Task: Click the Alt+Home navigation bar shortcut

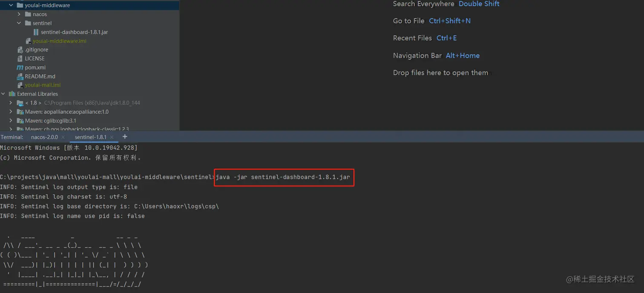Action: point(463,55)
